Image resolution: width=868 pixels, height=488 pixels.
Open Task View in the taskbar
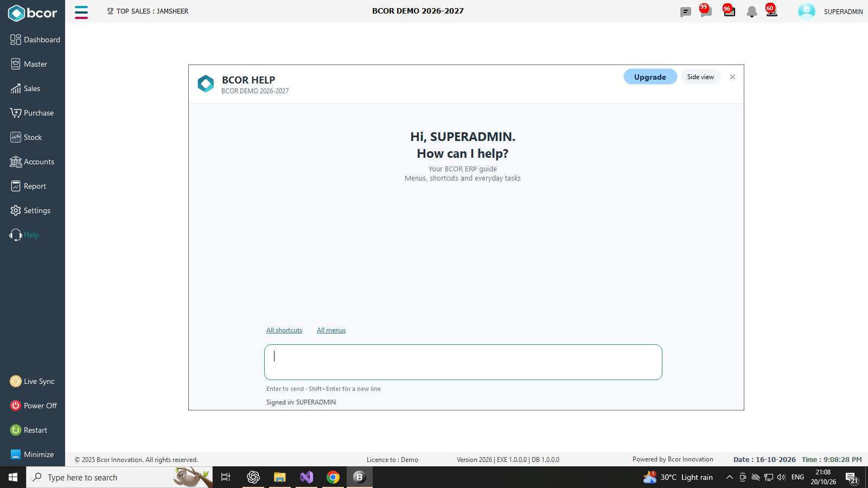click(226, 477)
